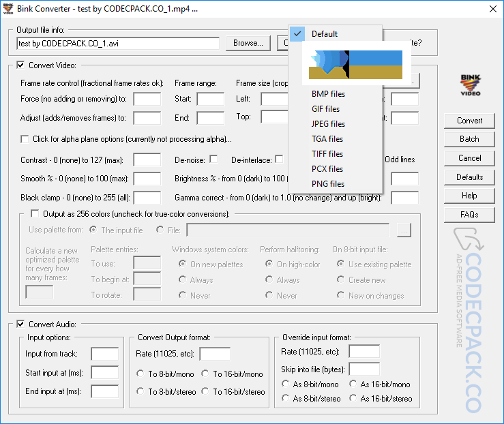Click the Bink app icon in title bar
This screenshot has height=424, width=504.
coord(8,9)
